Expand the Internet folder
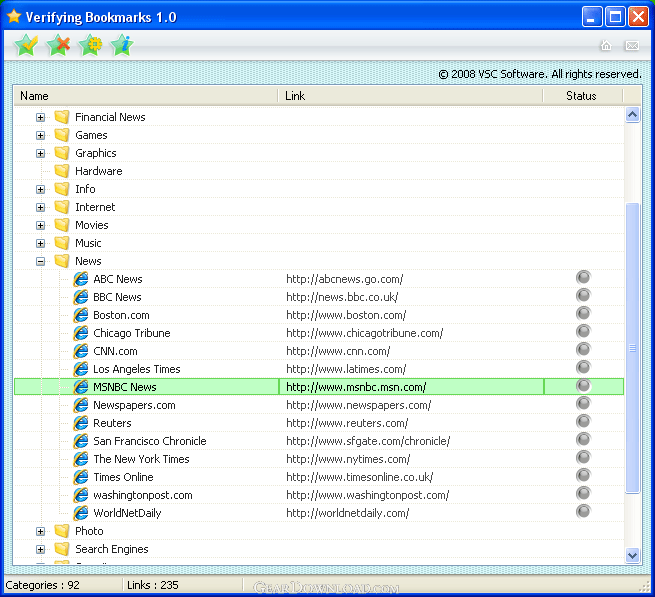Image resolution: width=655 pixels, height=597 pixels. coord(40,207)
